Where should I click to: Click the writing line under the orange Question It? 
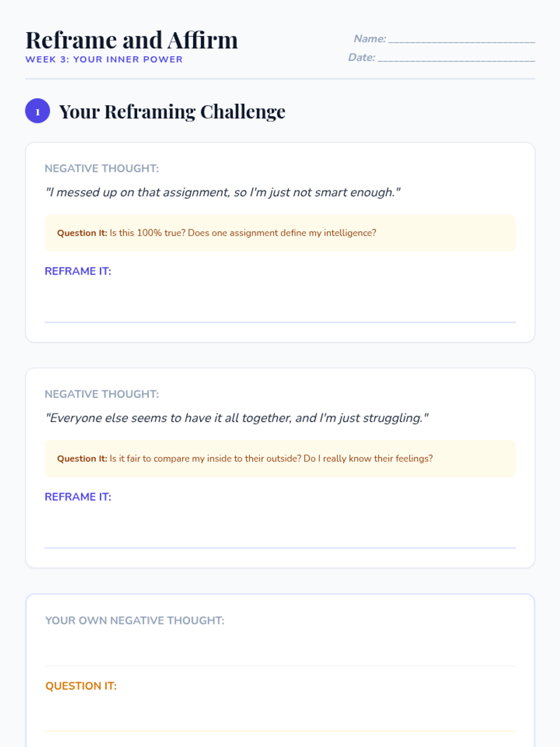tap(280, 719)
